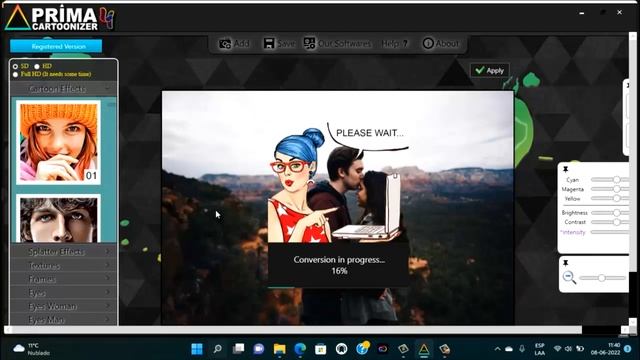The height and width of the screenshot is (360, 640).
Task: Select the HD quality radio button
Action: pos(37,66)
